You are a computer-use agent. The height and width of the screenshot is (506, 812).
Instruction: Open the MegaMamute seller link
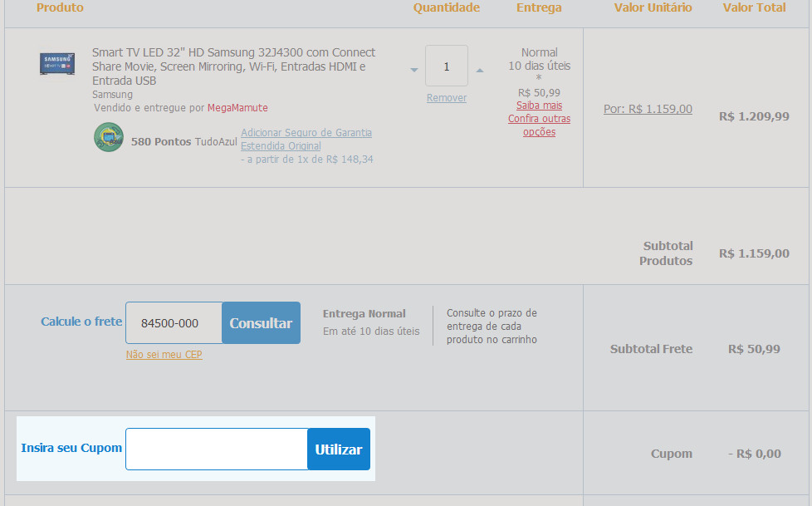[x=237, y=108]
